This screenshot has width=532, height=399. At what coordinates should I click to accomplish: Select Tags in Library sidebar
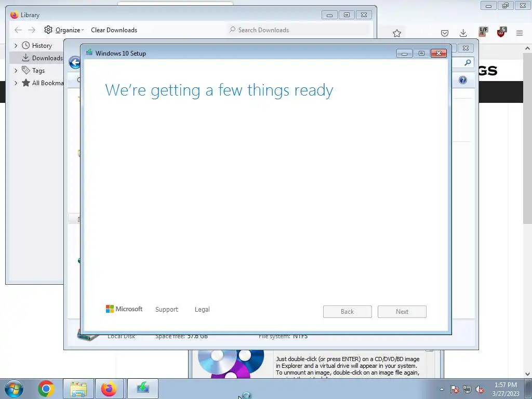pyautogui.click(x=38, y=71)
